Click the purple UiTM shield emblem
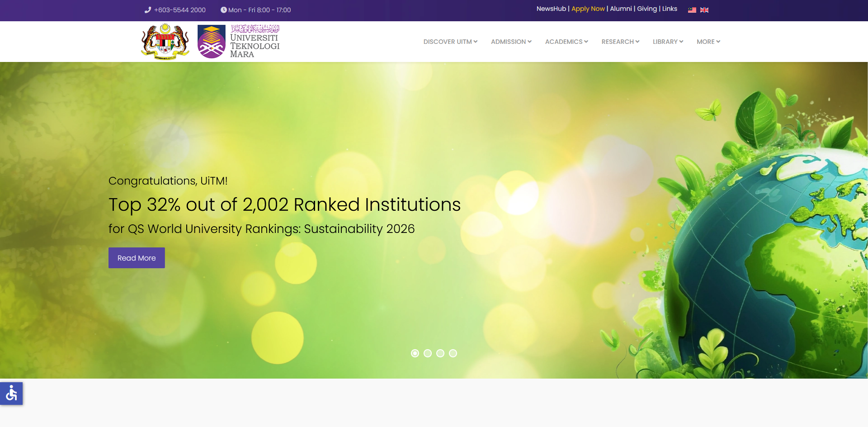Screen dimensions: 868x427 tap(212, 42)
